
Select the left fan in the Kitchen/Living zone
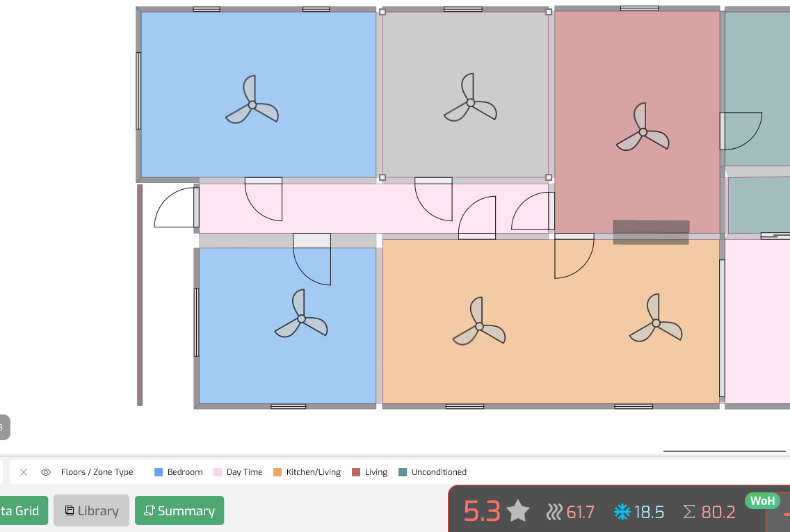(x=478, y=325)
